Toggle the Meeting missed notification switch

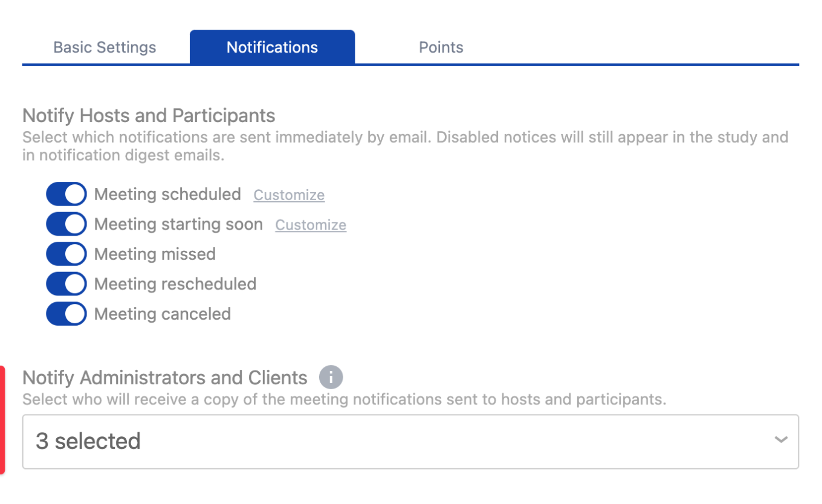(66, 254)
